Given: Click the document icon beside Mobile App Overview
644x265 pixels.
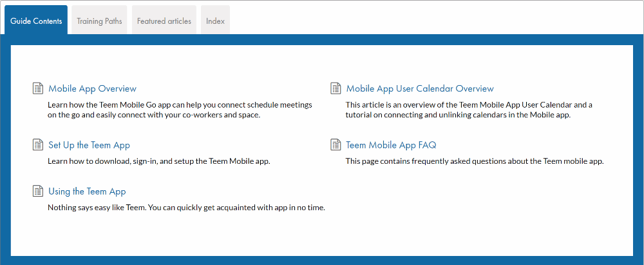Looking at the screenshot, I should 38,88.
